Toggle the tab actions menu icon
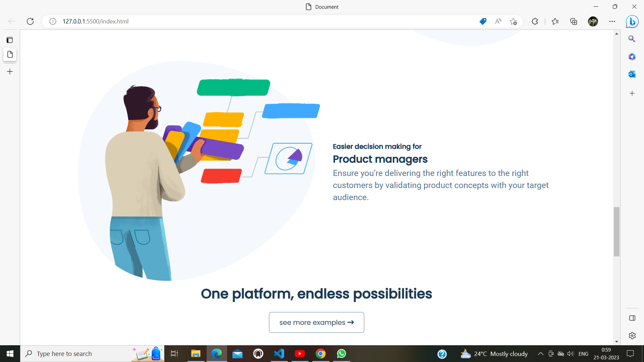Viewport: 644px width, 362px height. [x=10, y=40]
